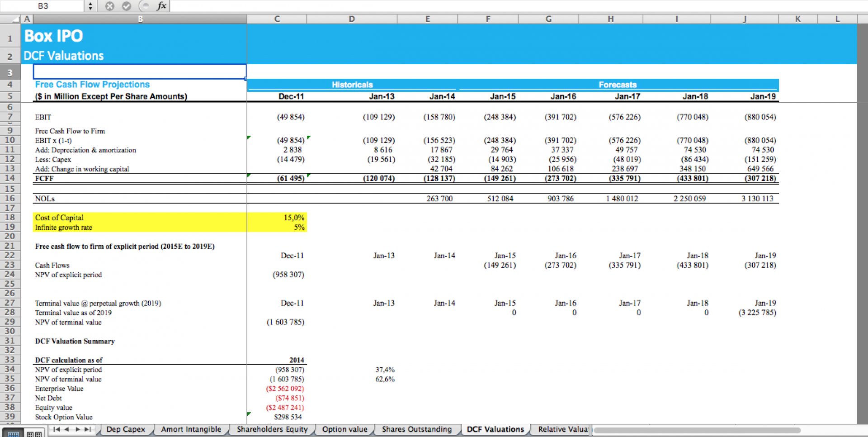Select NOLs value 263 700 for Jan-14

coord(439,199)
